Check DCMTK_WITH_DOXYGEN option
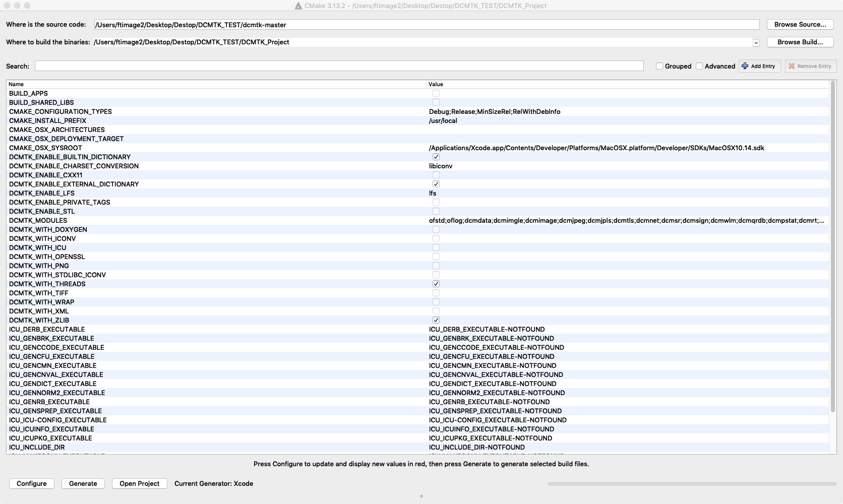The image size is (843, 504). (436, 229)
